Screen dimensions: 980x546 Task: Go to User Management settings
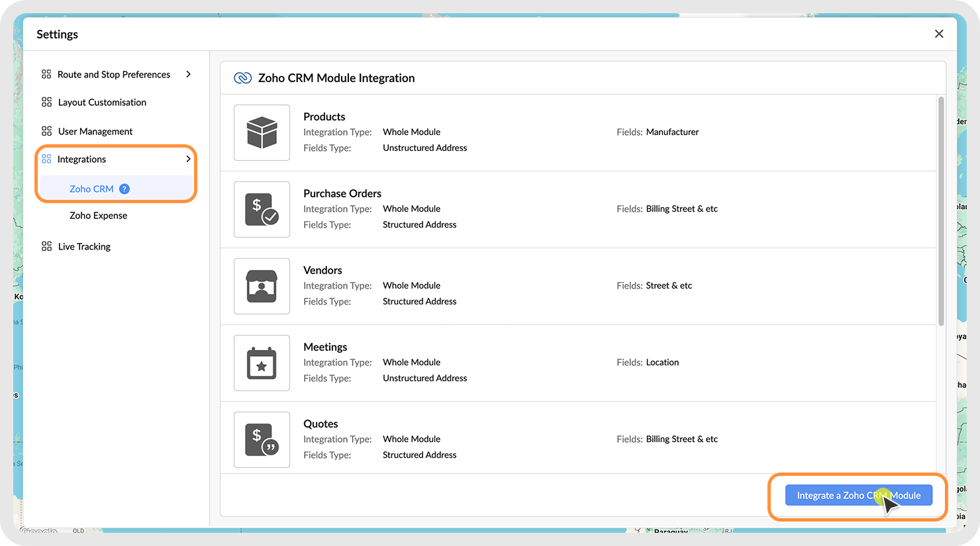(95, 132)
